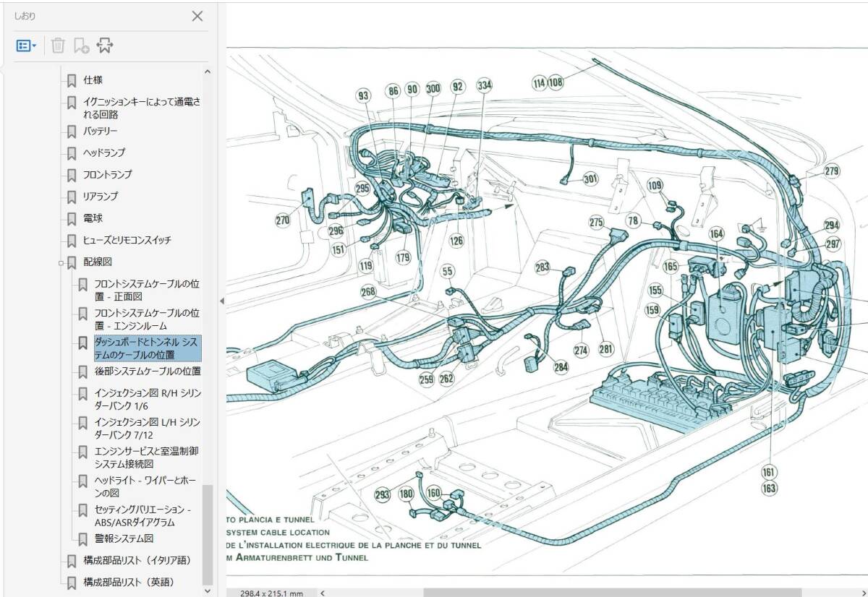The image size is (868, 597).
Task: Open 構成部品リスト（イタリア語）bookmark
Action: click(x=137, y=560)
